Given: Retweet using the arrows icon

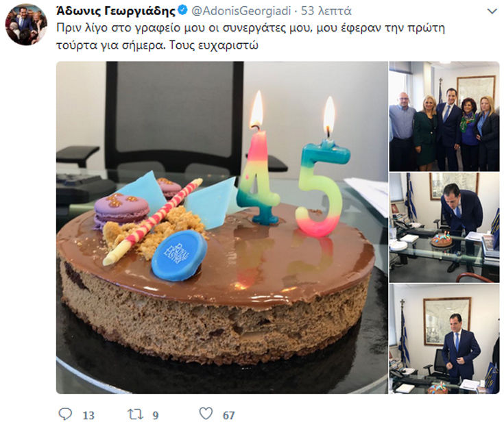Looking at the screenshot, I should (135, 414).
